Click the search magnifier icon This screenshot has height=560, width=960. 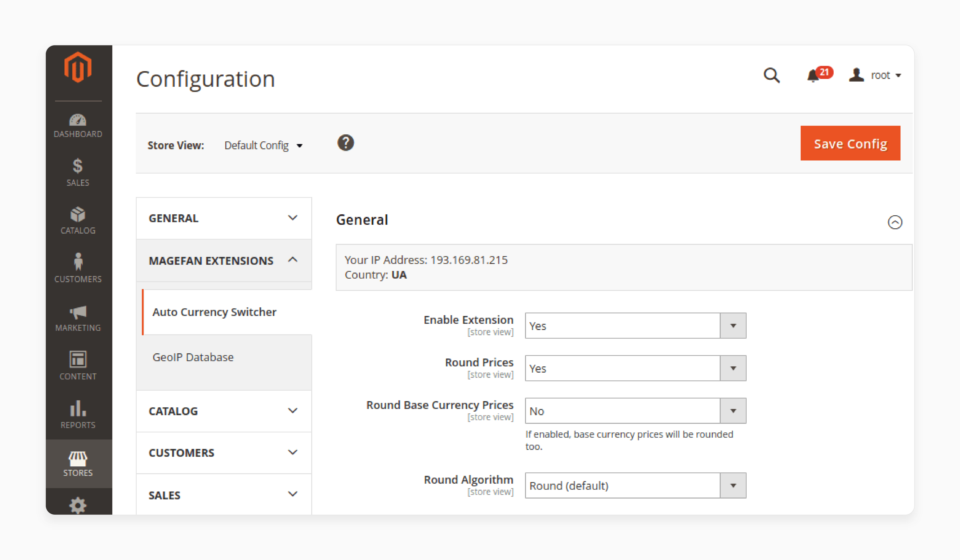[x=771, y=76]
